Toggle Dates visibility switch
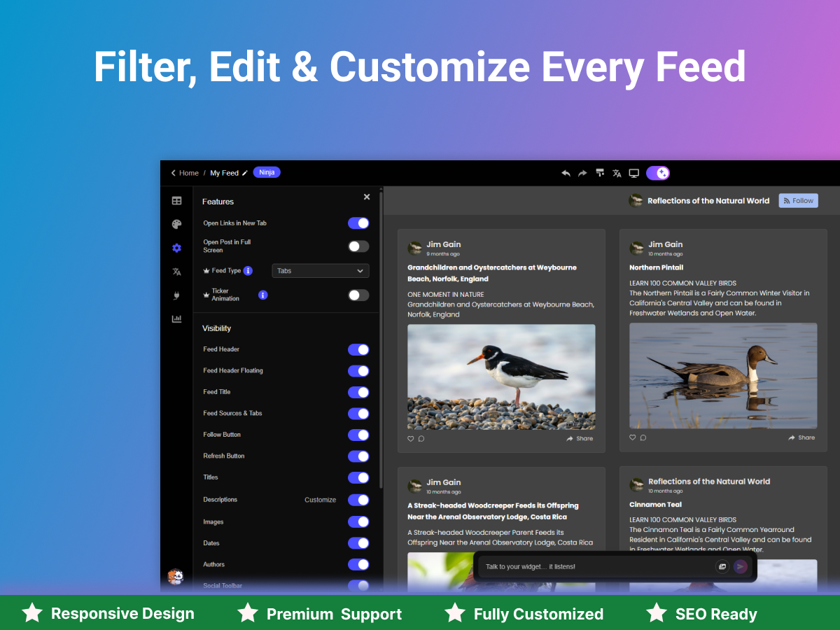The image size is (840, 630). pos(358,543)
